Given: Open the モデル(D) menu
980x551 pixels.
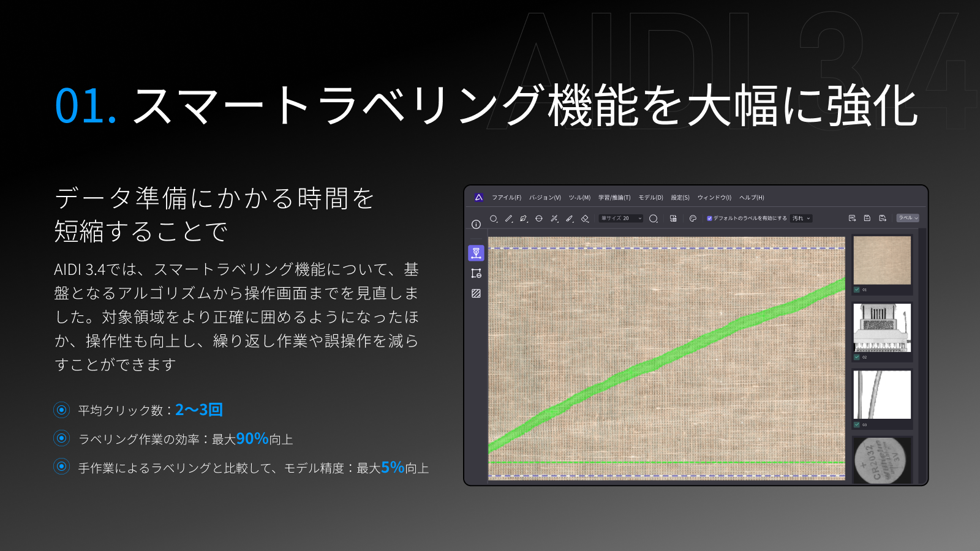Looking at the screenshot, I should coord(651,198).
